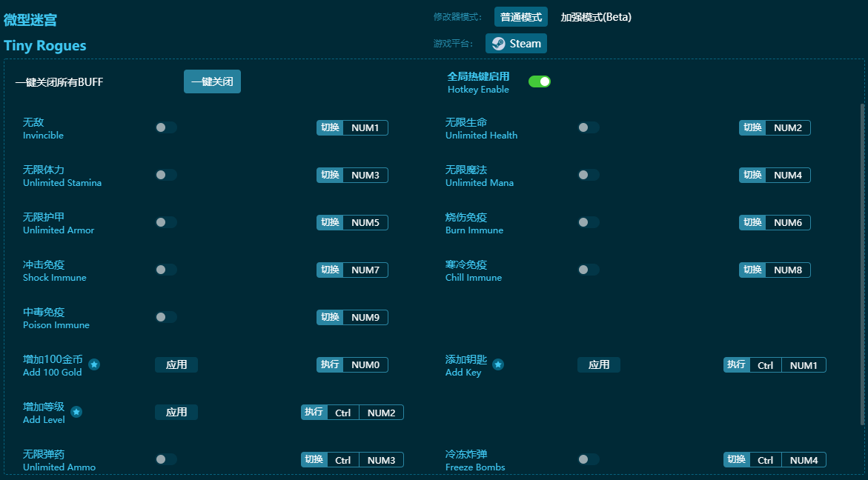This screenshot has width=868, height=480.
Task: Switch on Unlimited Armor
Action: [165, 222]
